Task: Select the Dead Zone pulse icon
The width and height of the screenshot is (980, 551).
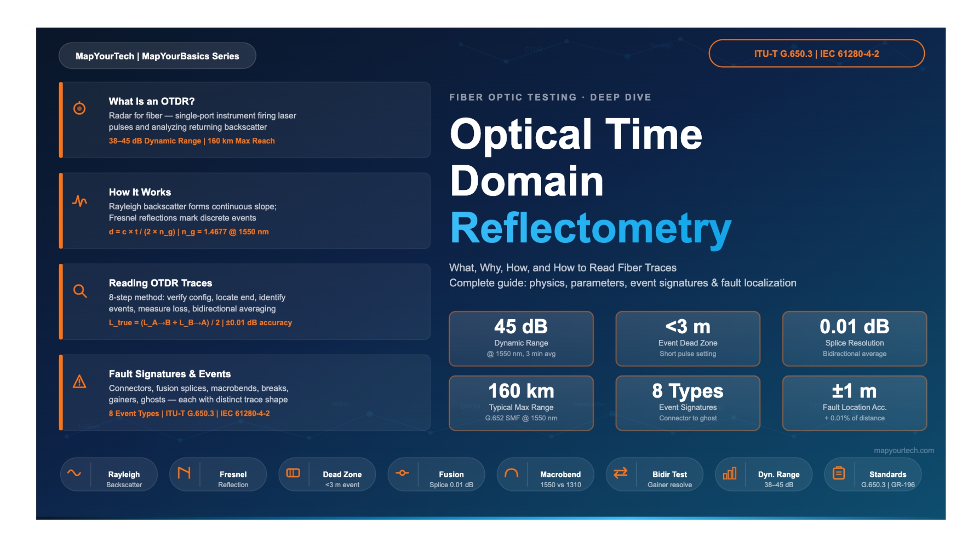Action: pos(292,474)
